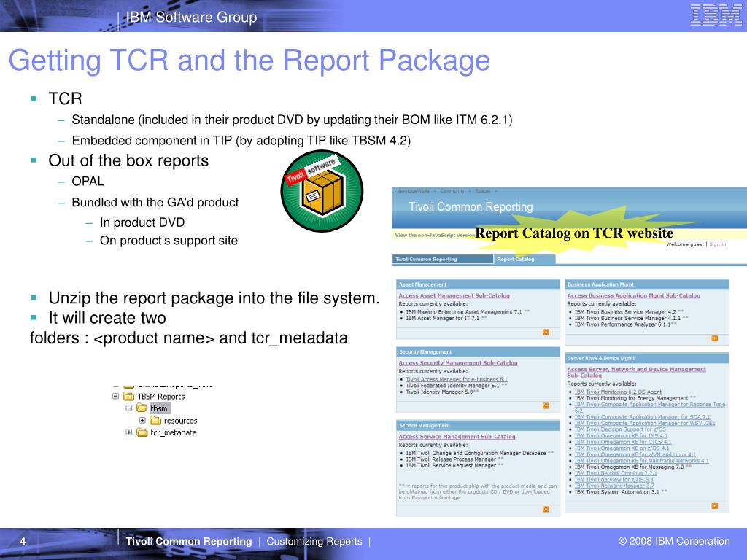Click orange icon in Server Ntwk & Device Mgmt panel
Image resolution: width=747 pixels, height=560 pixels.
[715, 506]
